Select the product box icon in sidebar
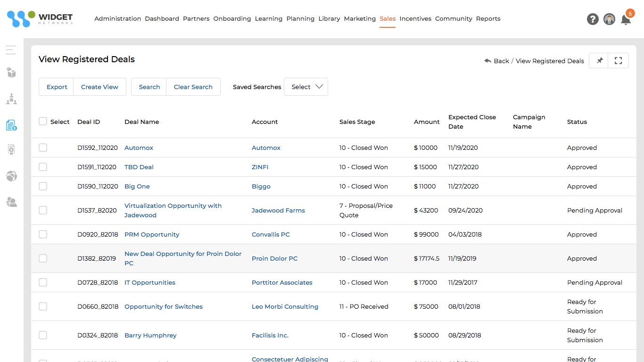 click(10, 72)
